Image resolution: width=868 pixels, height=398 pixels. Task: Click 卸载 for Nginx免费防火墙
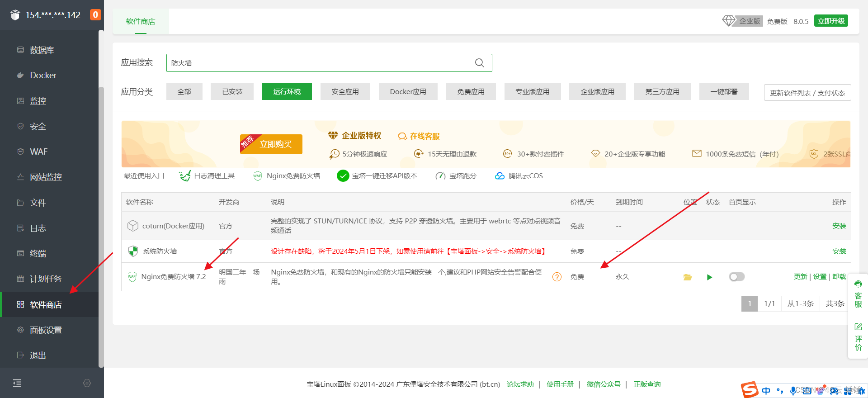(839, 277)
